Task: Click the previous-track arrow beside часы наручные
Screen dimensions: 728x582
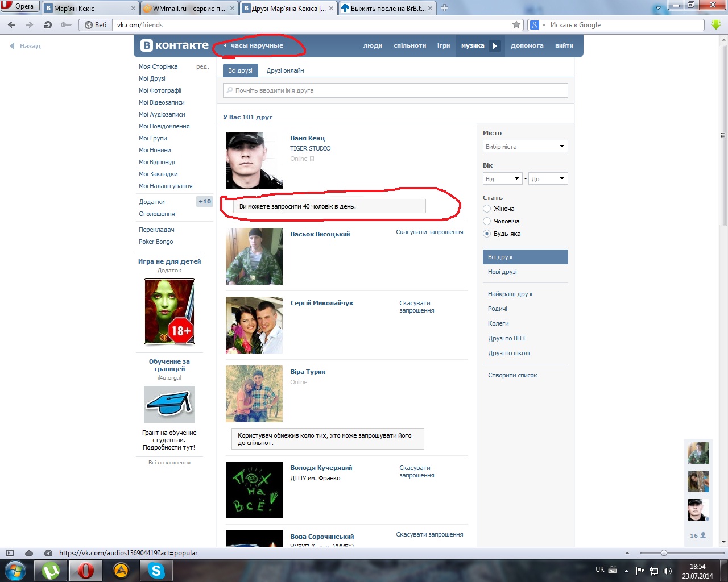Action: coord(225,45)
